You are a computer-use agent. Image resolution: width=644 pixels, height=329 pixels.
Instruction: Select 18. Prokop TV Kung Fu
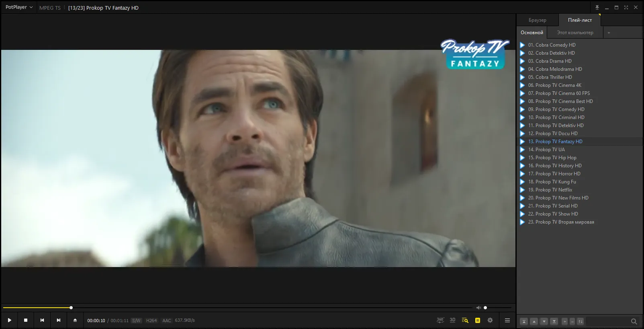tap(580, 182)
